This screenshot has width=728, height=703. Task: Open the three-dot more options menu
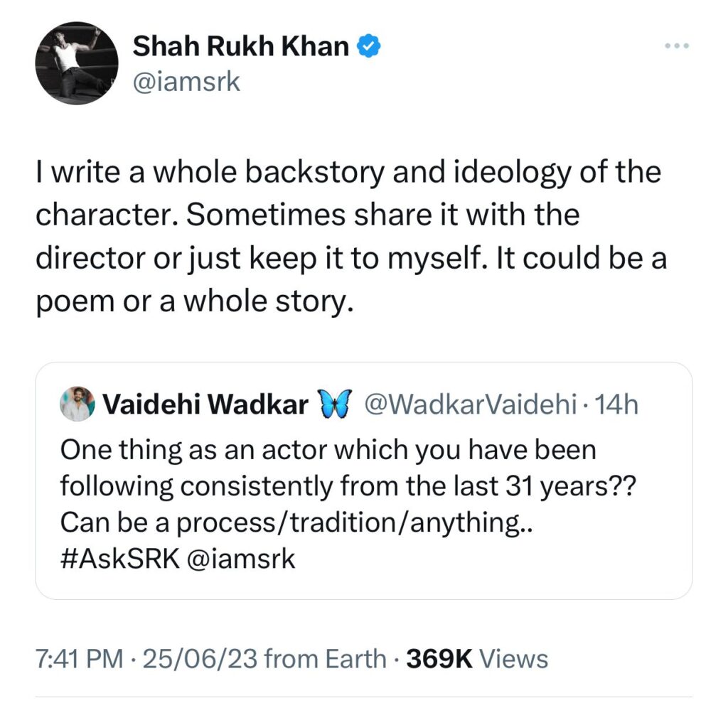[x=676, y=47]
